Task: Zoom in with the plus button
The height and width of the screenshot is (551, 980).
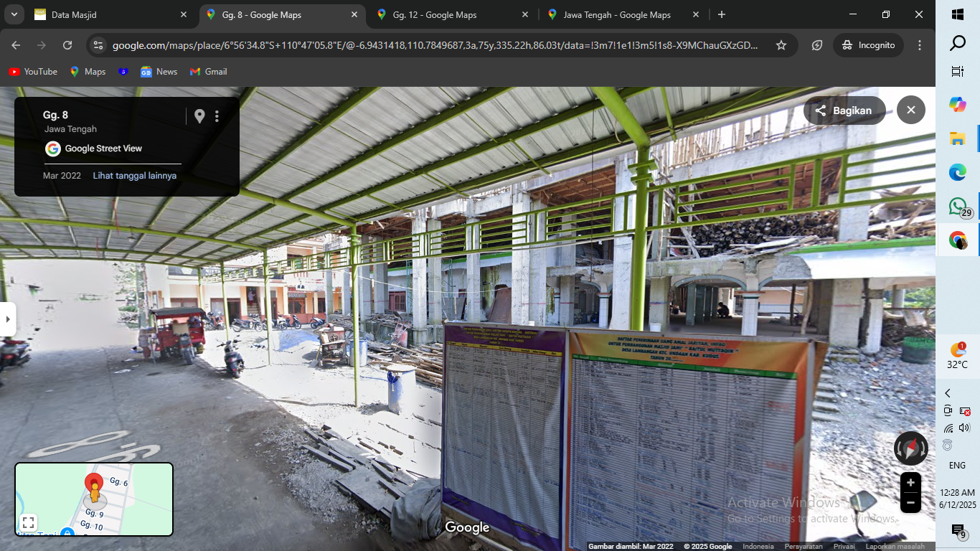Action: (x=910, y=483)
